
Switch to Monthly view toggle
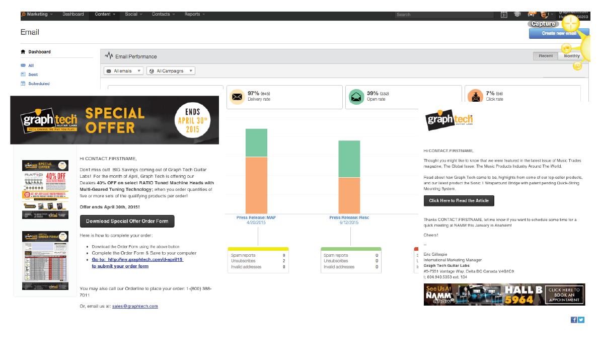pyautogui.click(x=571, y=56)
